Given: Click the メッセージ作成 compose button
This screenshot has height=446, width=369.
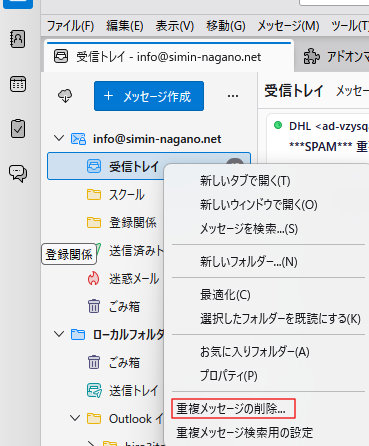Looking at the screenshot, I should point(149,96).
